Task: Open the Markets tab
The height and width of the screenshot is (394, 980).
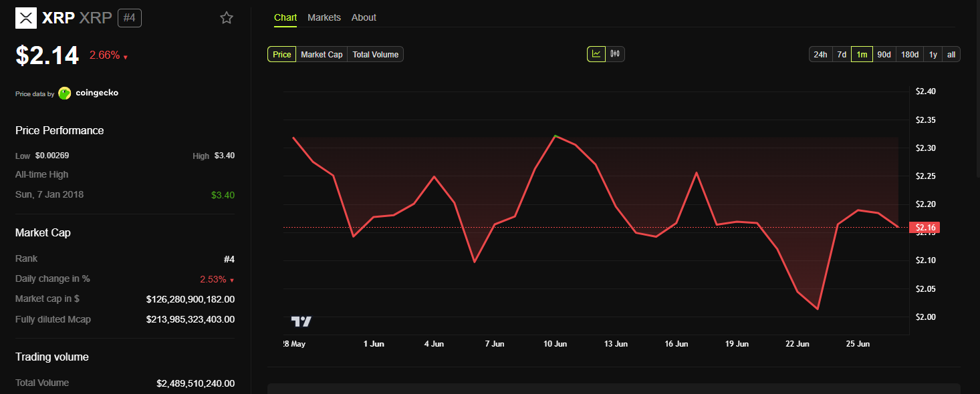Action: [x=324, y=17]
